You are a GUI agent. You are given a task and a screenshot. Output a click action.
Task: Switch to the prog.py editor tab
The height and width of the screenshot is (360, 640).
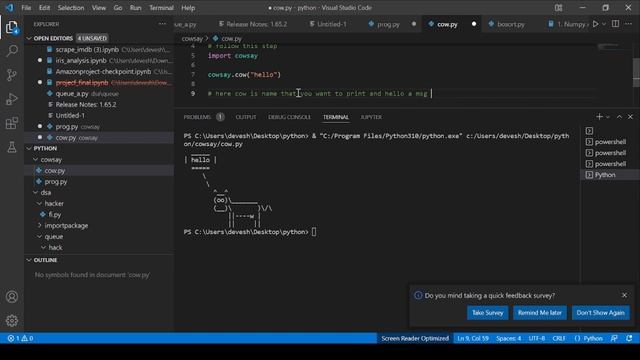tap(388, 24)
